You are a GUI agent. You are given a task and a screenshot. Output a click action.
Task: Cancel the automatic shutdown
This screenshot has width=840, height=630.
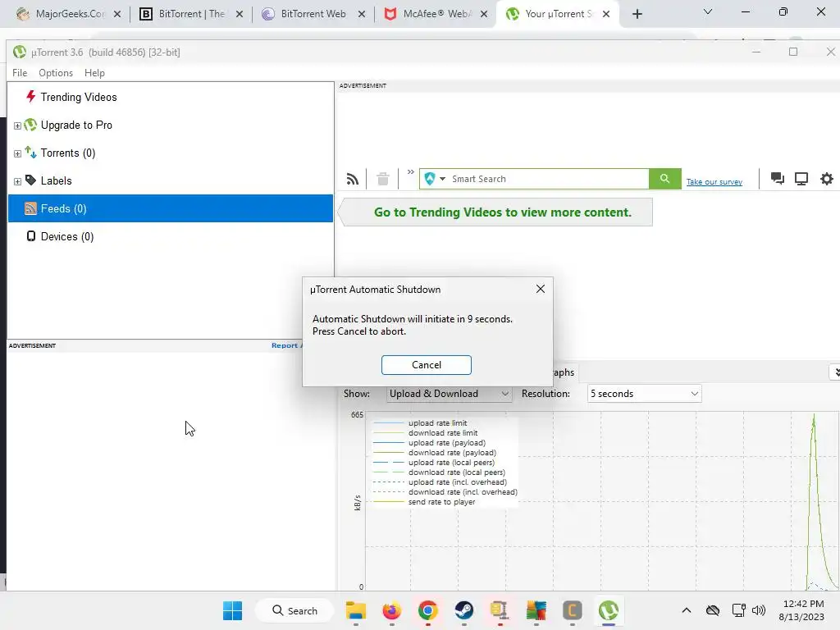tap(426, 365)
